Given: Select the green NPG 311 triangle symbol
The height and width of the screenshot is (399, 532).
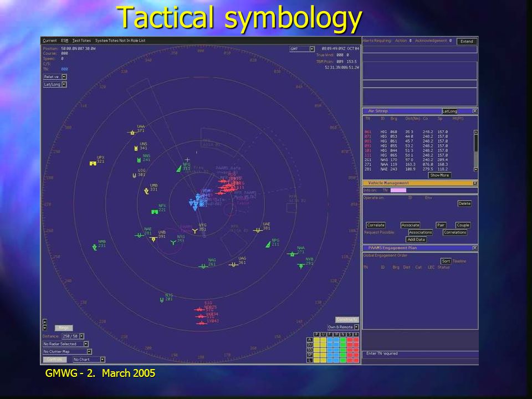Looking at the screenshot, I should pos(179,168).
